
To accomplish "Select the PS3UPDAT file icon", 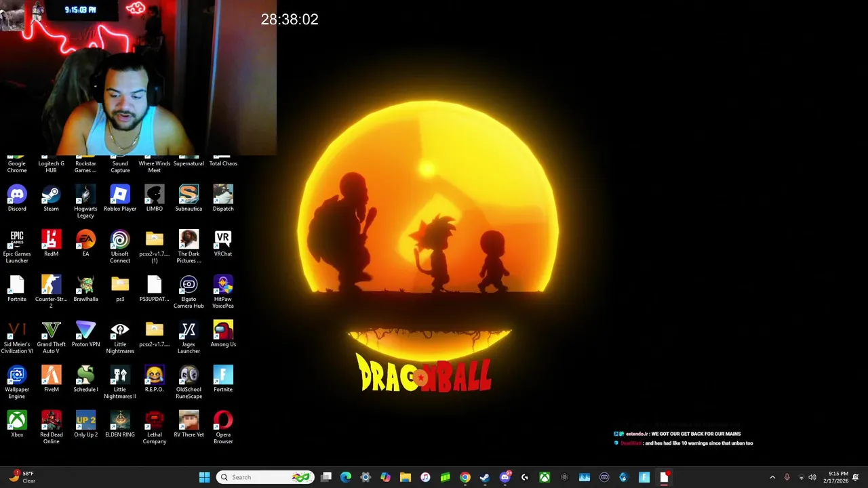I will [x=155, y=289].
